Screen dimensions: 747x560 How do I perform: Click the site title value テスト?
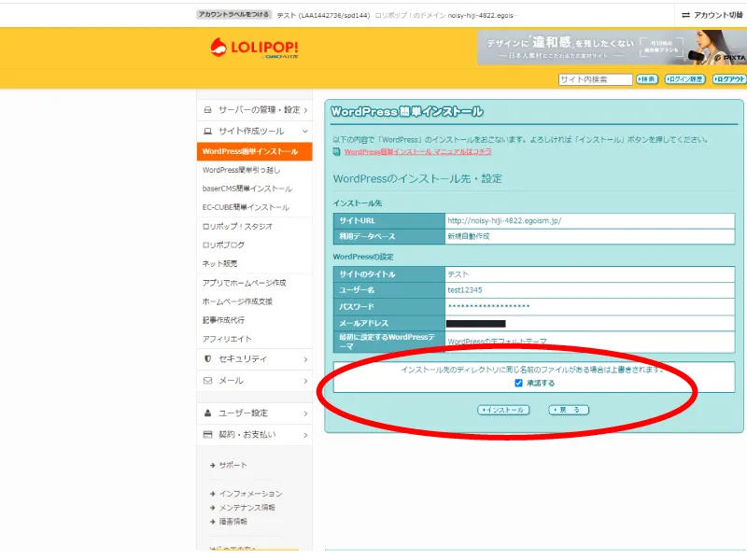click(x=458, y=274)
